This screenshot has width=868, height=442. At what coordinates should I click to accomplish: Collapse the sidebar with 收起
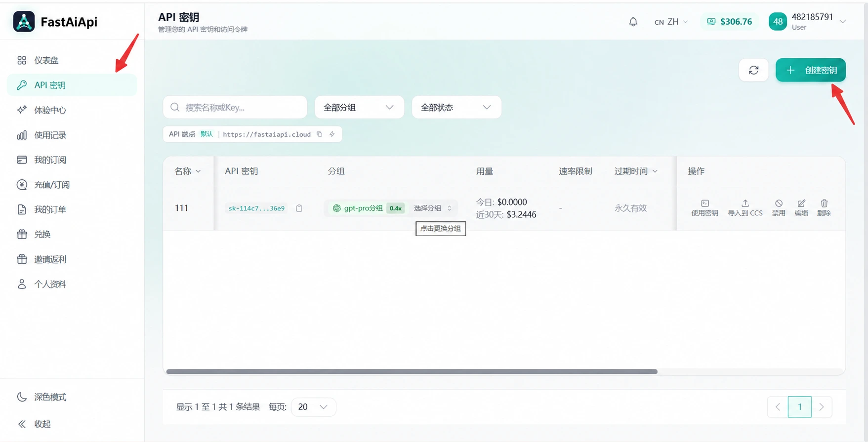34,424
